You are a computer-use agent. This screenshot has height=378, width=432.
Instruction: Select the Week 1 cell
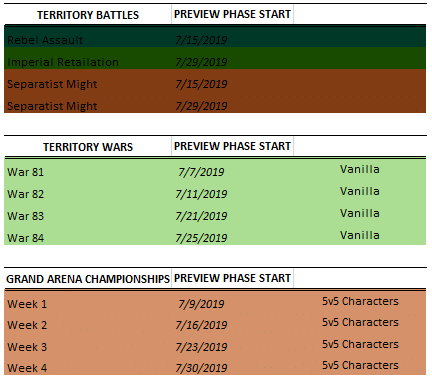coord(27,304)
